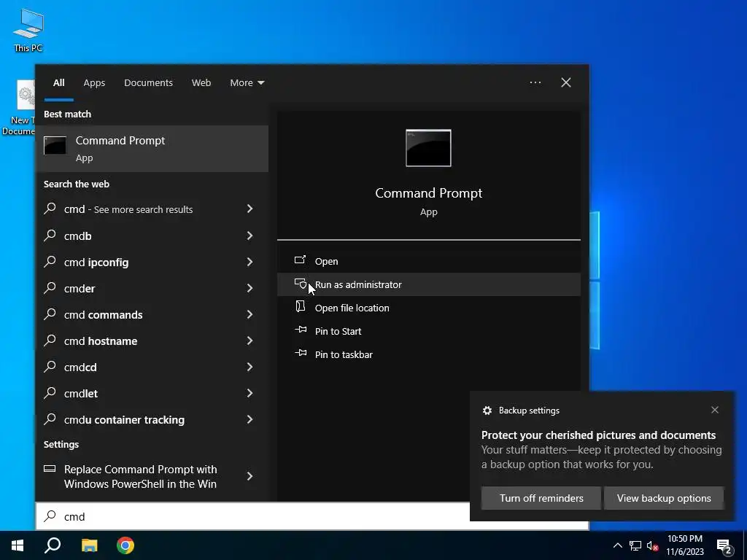
Task: Click Turn off reminders button
Action: (x=541, y=498)
